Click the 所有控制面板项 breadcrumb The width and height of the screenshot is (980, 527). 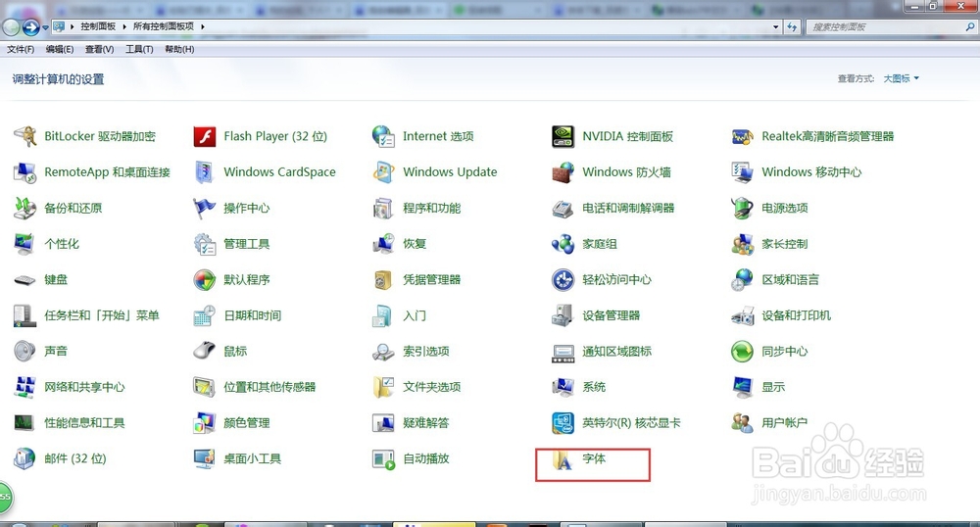163,26
